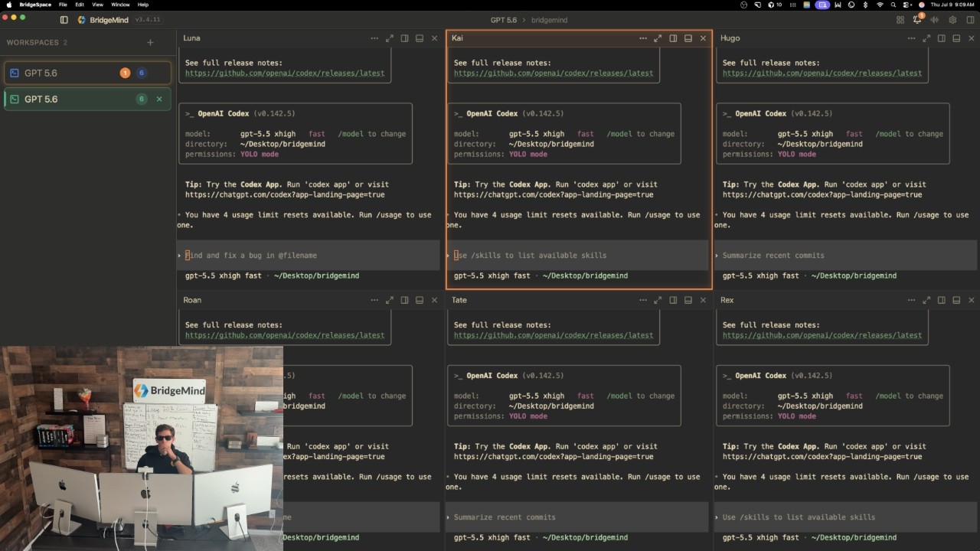
Task: Split Tate pane horizontally
Action: pyautogui.click(x=688, y=300)
